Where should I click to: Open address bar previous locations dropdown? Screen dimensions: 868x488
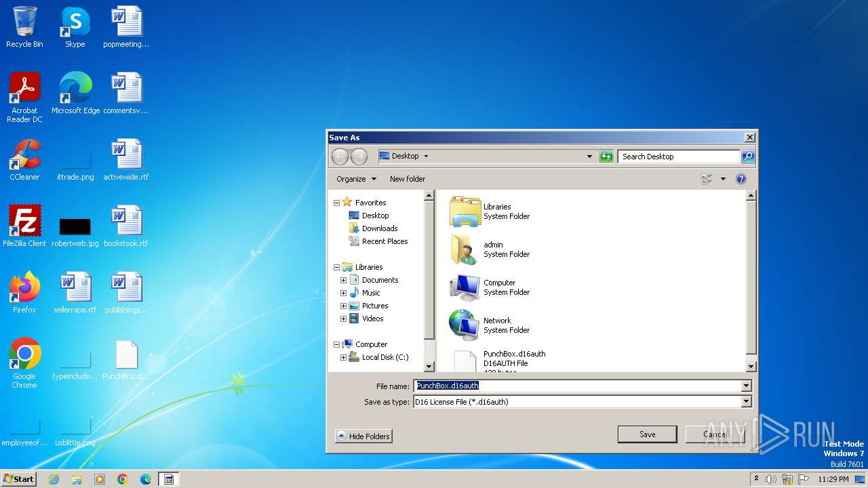tap(589, 157)
